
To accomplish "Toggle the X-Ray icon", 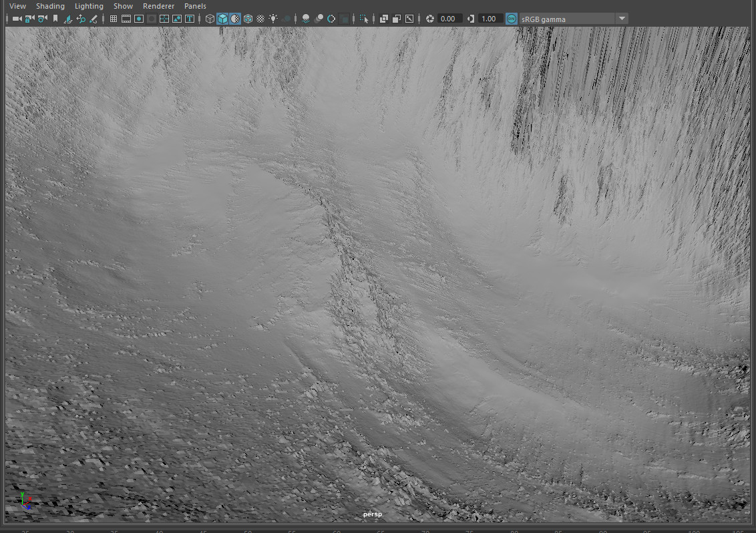I will coord(384,19).
